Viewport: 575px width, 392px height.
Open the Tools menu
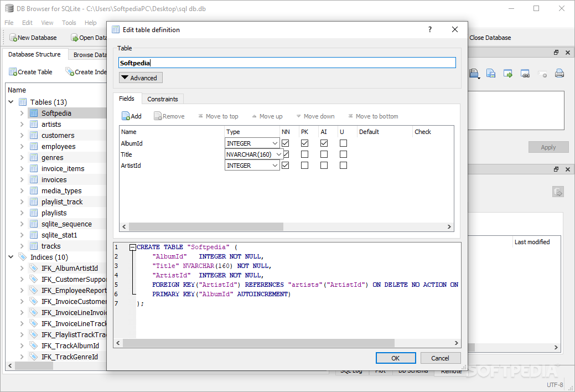point(69,23)
